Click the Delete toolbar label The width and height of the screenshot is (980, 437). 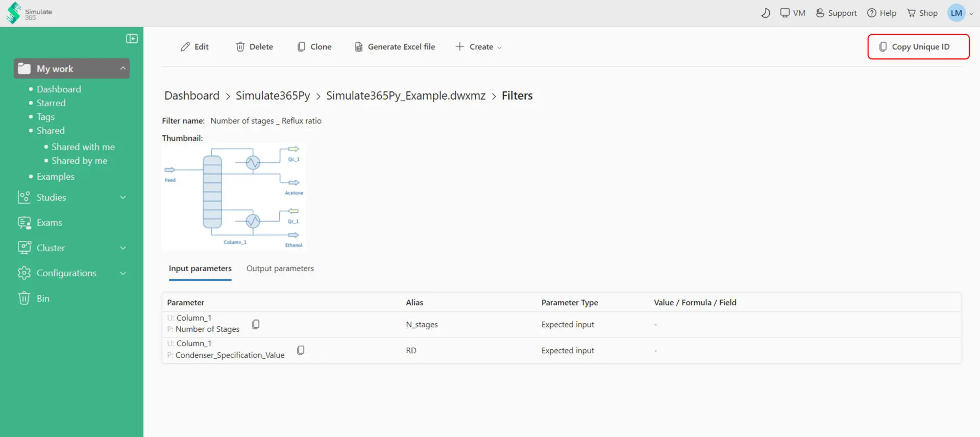pyautogui.click(x=261, y=47)
